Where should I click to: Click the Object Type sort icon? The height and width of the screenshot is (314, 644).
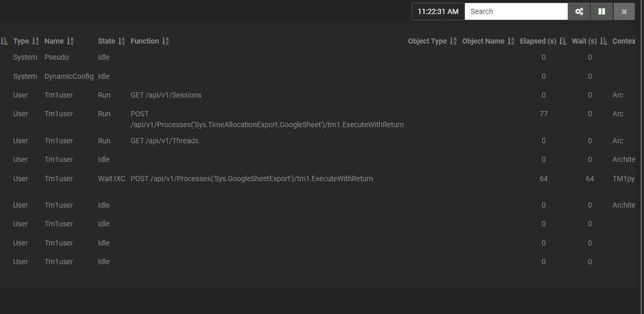pos(452,40)
